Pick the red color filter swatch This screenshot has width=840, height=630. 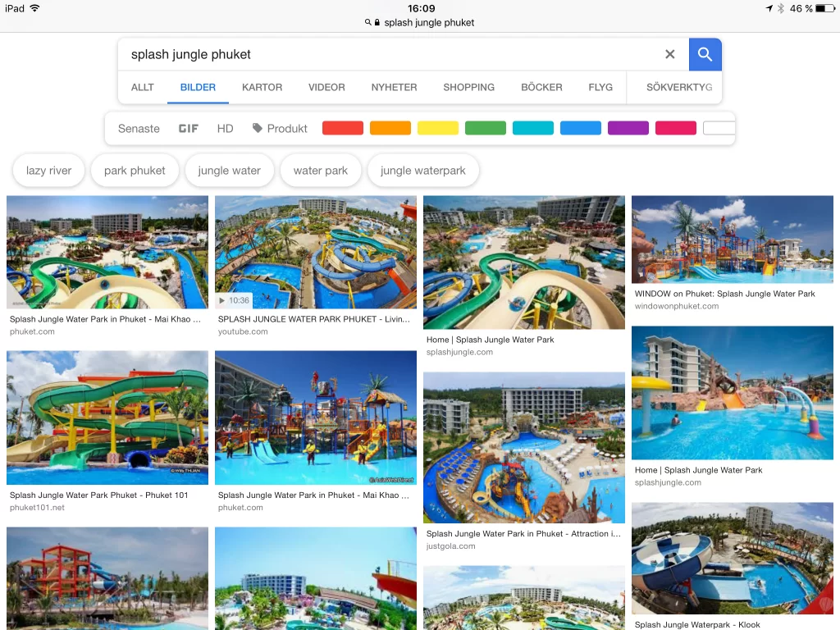point(343,128)
